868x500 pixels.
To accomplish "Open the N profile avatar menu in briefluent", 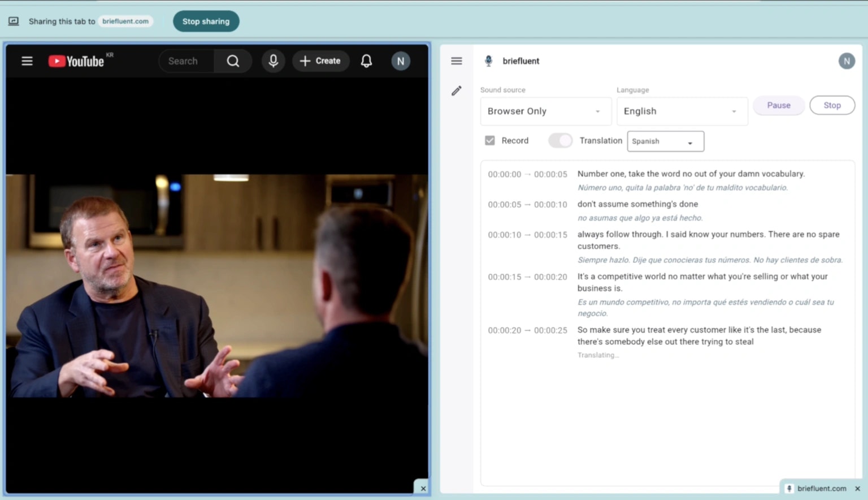I will click(x=847, y=61).
